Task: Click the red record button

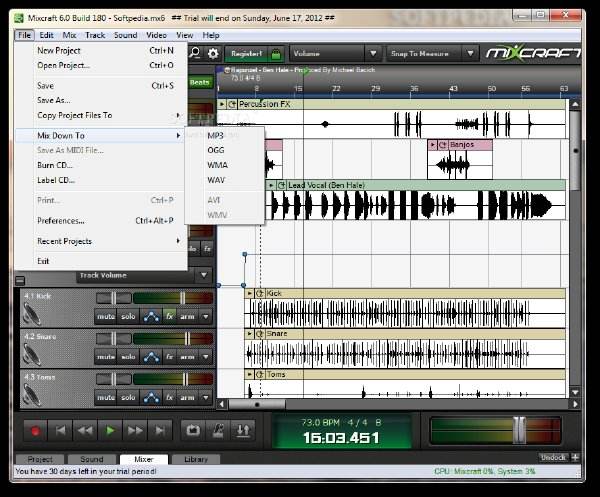Action: (35, 431)
